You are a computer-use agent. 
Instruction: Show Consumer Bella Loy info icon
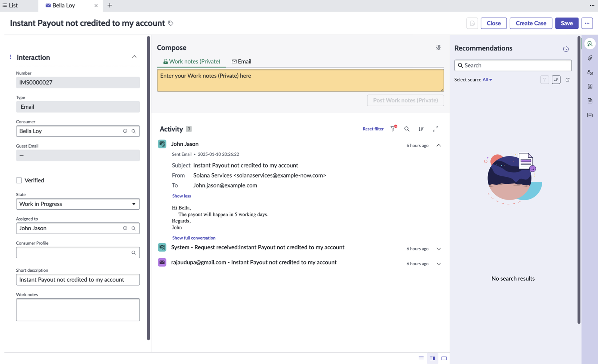point(125,131)
